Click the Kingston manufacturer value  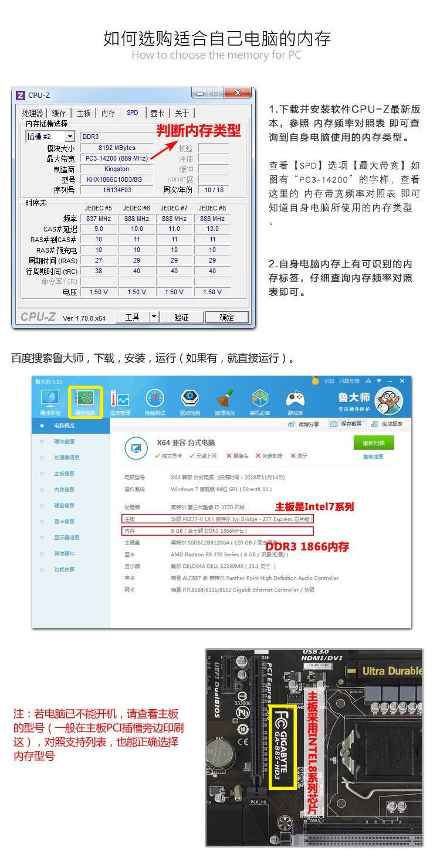point(116,169)
